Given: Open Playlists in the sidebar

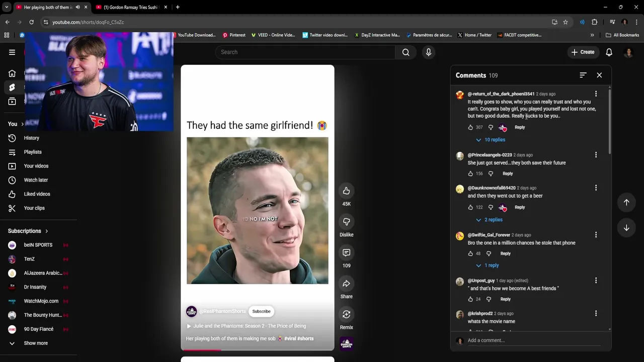Looking at the screenshot, I should (x=33, y=152).
